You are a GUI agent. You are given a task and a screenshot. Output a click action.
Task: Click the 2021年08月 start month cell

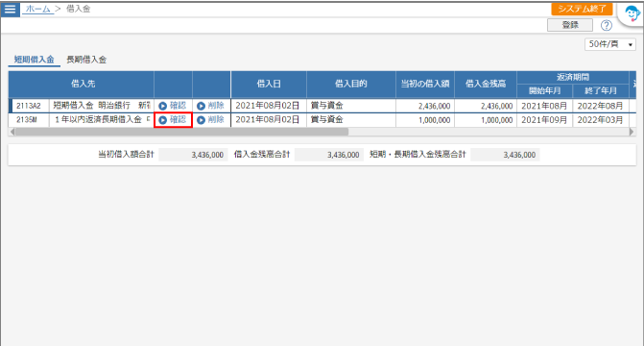point(544,106)
